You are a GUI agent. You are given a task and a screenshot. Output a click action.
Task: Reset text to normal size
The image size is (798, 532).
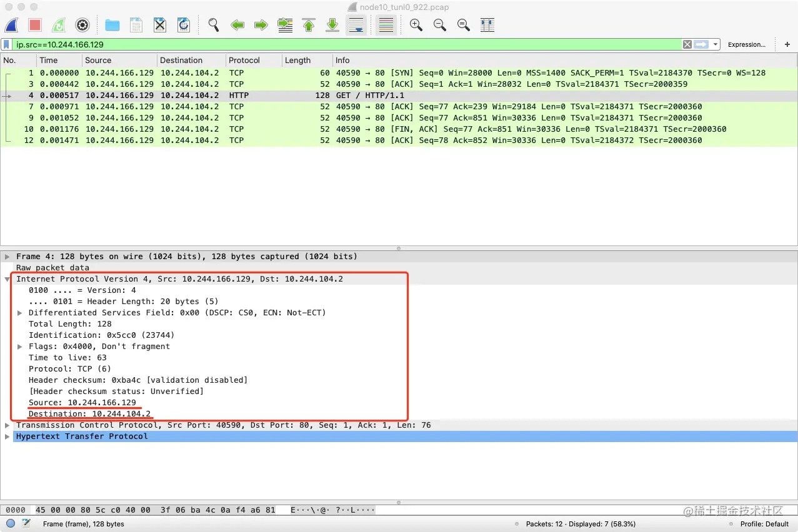click(464, 25)
